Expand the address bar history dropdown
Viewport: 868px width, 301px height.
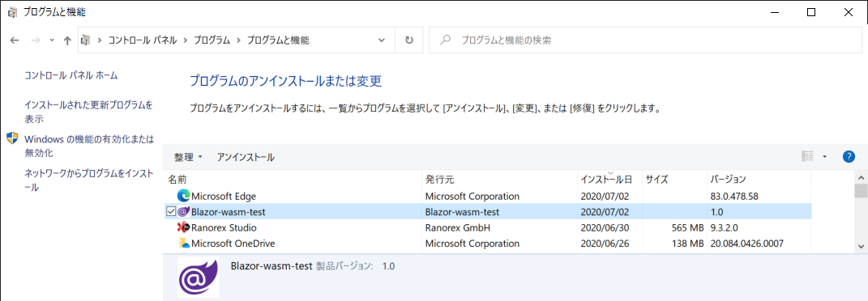point(382,40)
